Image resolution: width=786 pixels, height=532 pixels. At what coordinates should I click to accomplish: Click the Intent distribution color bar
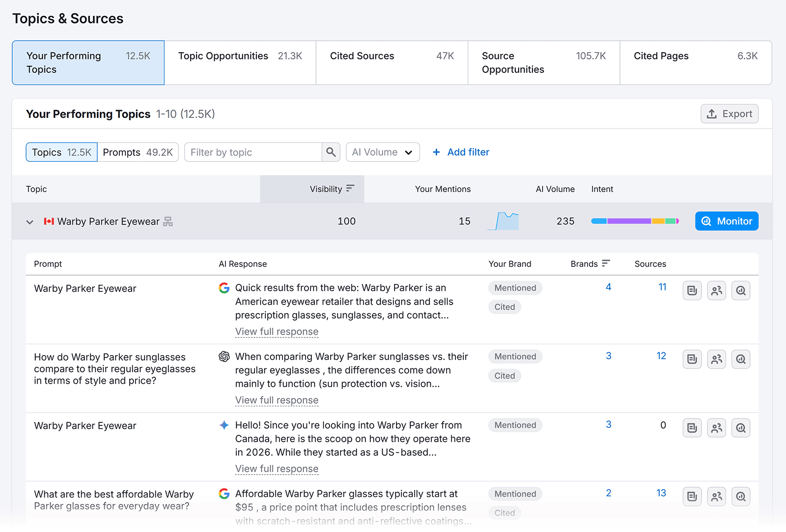point(635,221)
